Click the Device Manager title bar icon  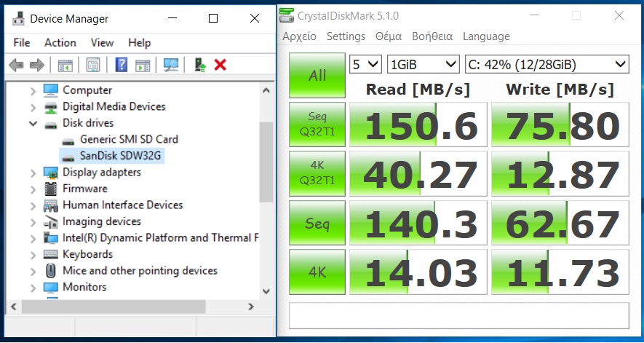tap(18, 18)
